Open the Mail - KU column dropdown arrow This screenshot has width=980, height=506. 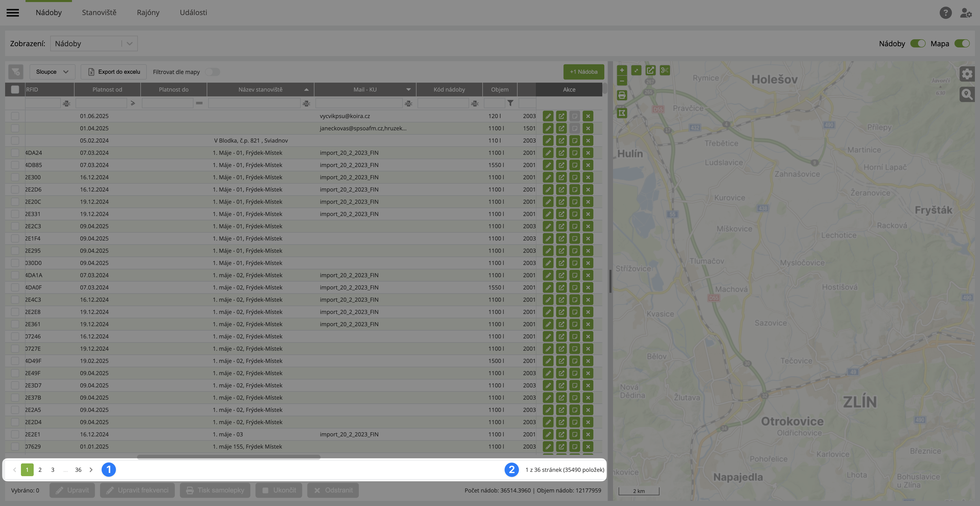[x=408, y=90]
